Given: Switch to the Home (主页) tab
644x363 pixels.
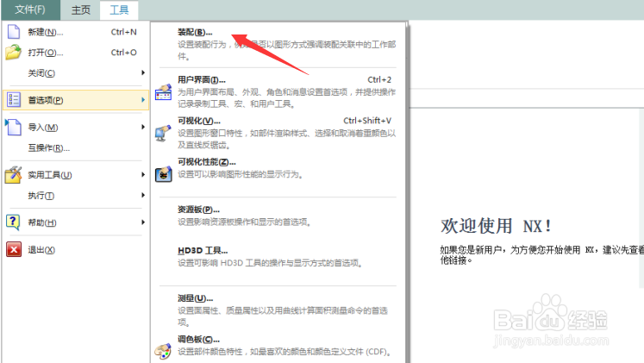Looking at the screenshot, I should (x=80, y=9).
